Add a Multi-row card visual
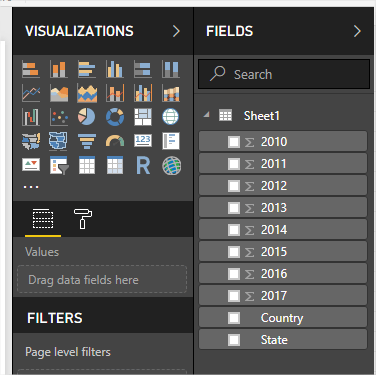This screenshot has width=376, height=375. tap(171, 141)
